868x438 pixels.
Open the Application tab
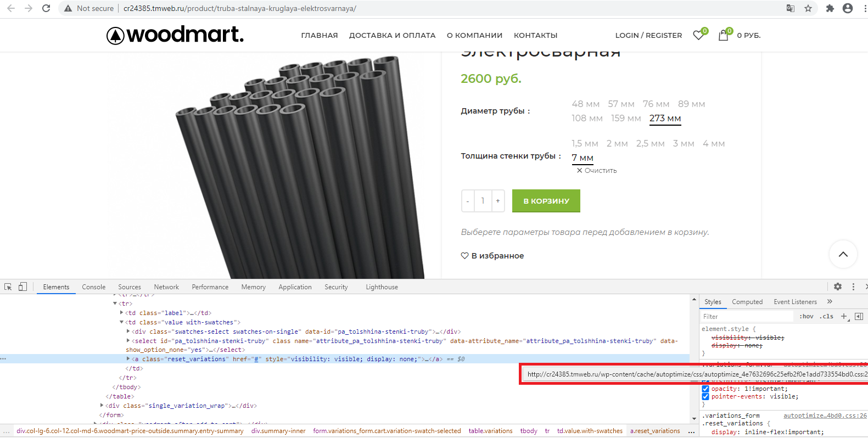point(295,287)
